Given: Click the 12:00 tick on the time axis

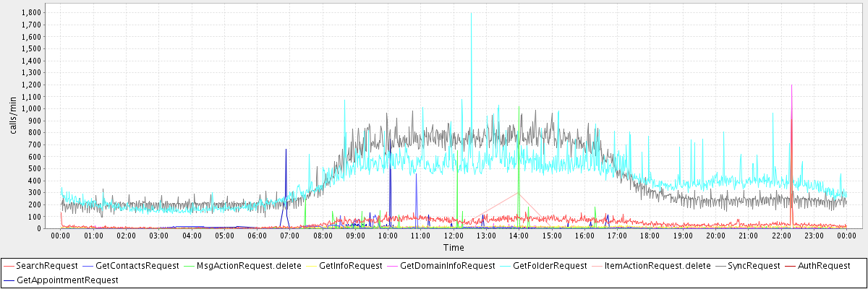Looking at the screenshot, I should [454, 236].
